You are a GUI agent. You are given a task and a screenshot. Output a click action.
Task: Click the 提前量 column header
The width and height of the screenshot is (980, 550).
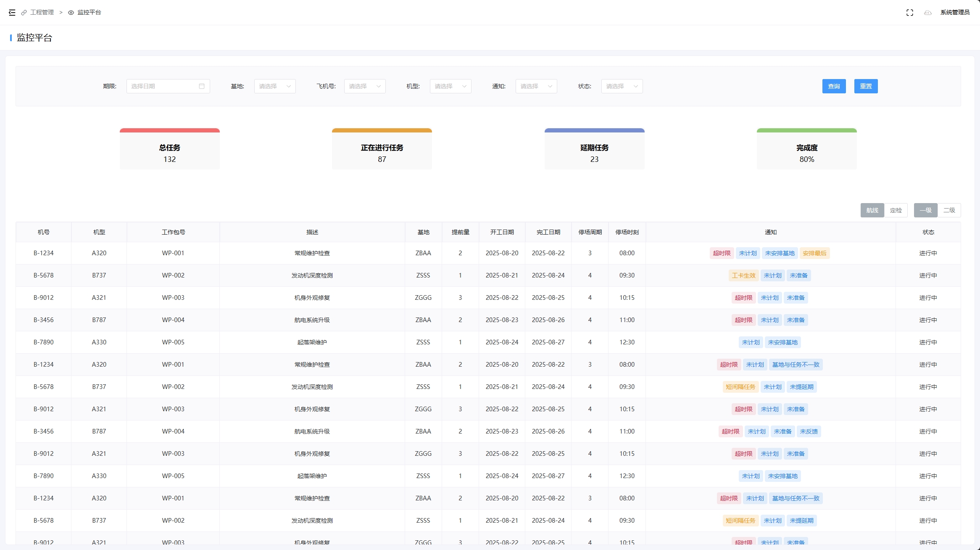coord(460,232)
